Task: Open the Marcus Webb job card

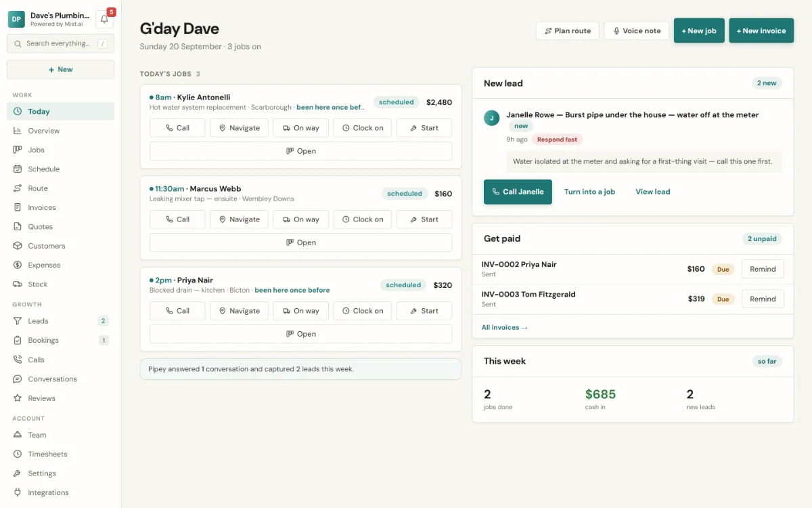Action: [x=300, y=242]
